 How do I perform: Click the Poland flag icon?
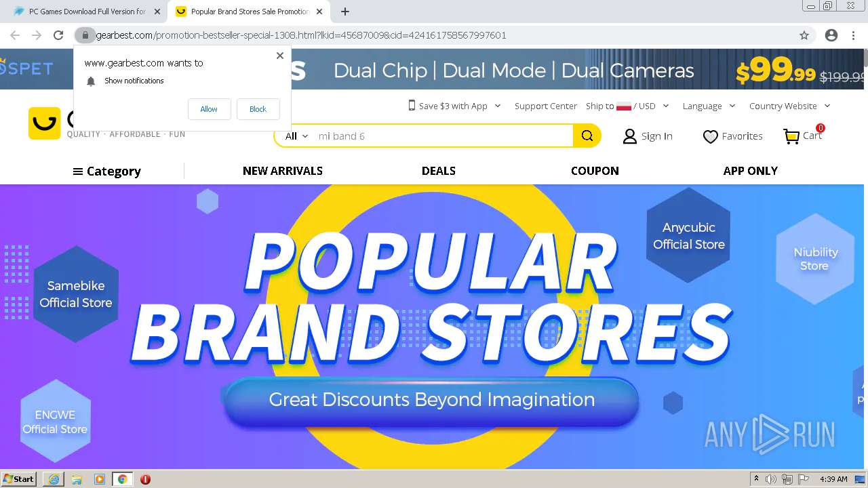click(x=624, y=106)
